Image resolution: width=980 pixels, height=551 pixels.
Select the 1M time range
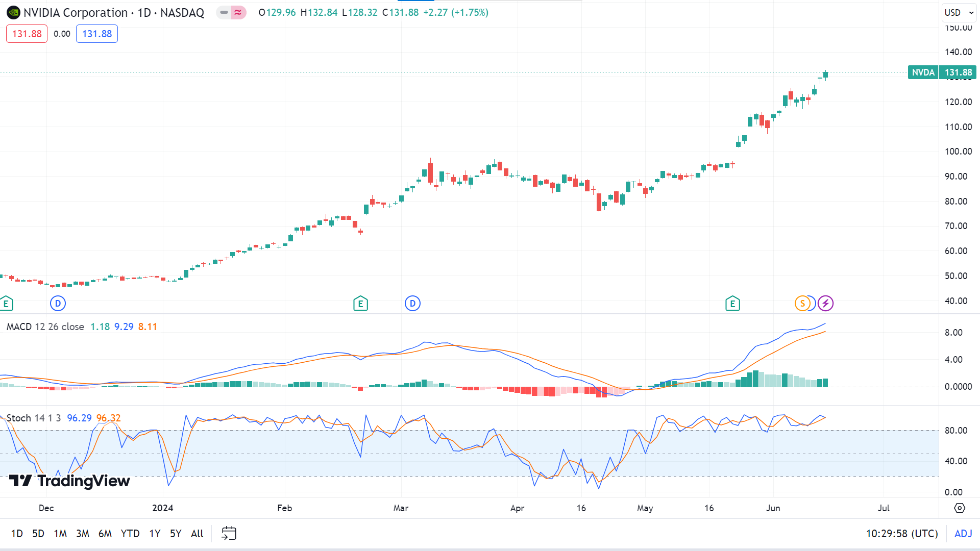(60, 534)
